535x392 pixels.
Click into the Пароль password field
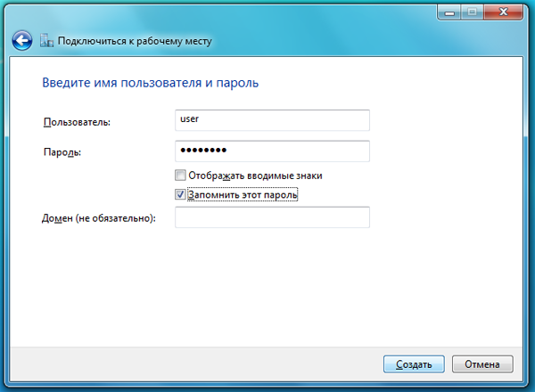[272, 151]
